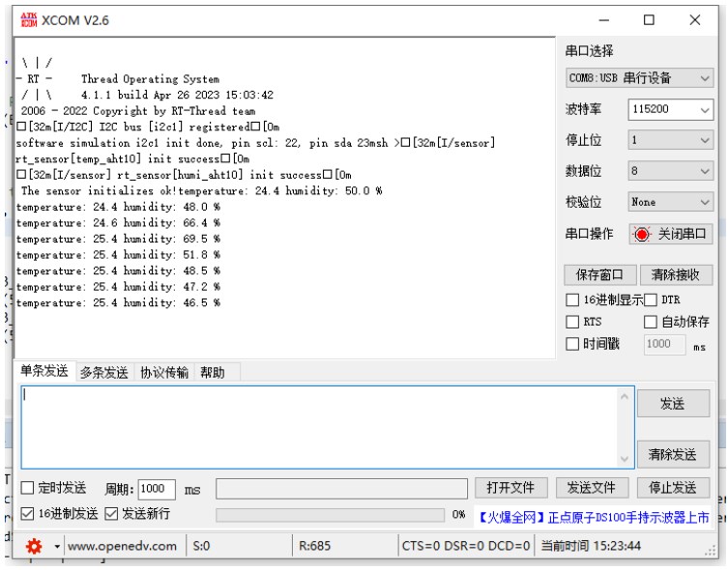Click the resize grip in status bar corner
The width and height of the screenshot is (728, 570).
(x=711, y=551)
